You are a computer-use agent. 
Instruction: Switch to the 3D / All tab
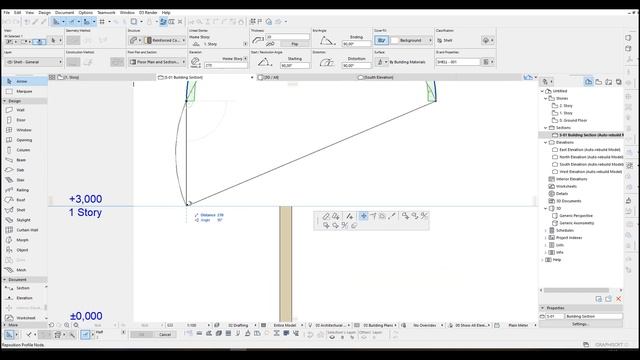[306, 77]
